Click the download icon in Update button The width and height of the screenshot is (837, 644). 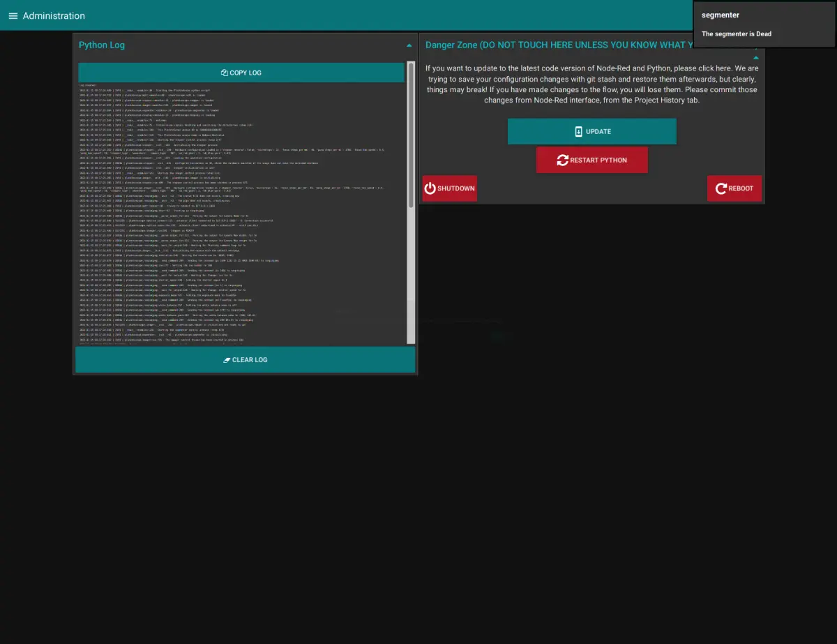(578, 132)
